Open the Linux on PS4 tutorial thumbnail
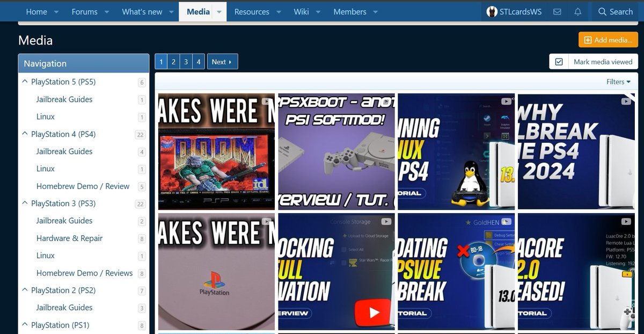This screenshot has height=334, width=644. click(456, 151)
